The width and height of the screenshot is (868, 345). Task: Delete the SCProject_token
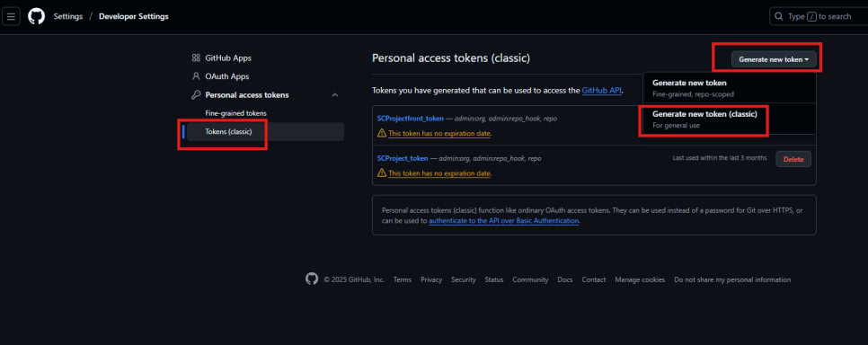click(x=793, y=159)
